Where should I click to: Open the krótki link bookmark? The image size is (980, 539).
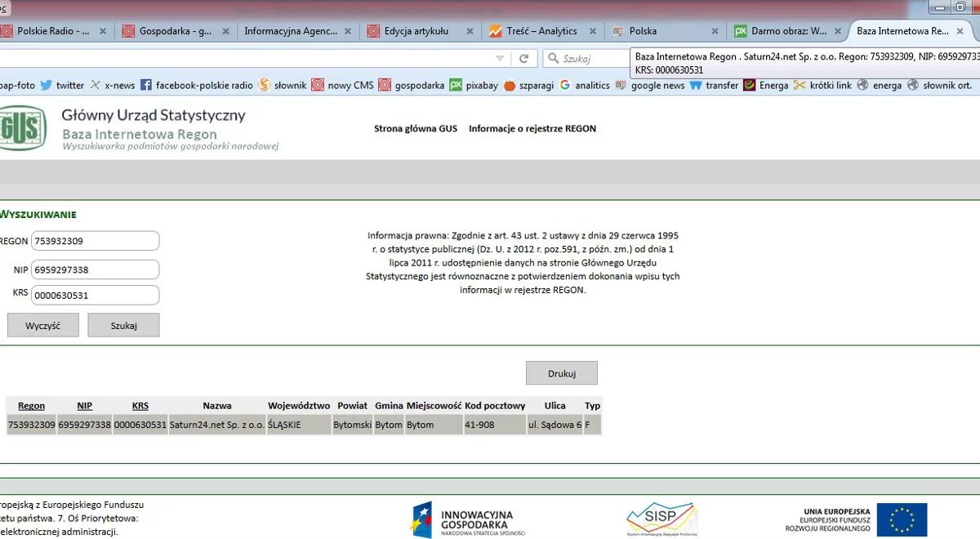pyautogui.click(x=823, y=85)
